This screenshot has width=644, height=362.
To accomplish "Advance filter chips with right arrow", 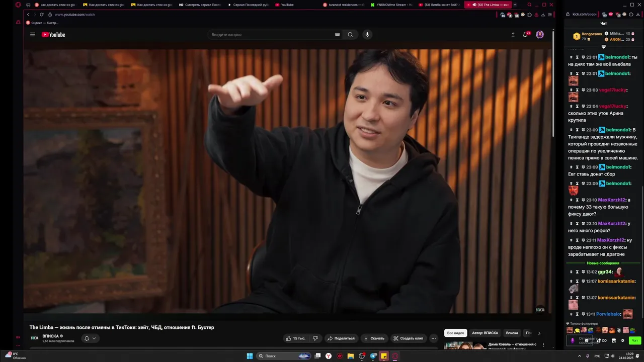I will [539, 333].
